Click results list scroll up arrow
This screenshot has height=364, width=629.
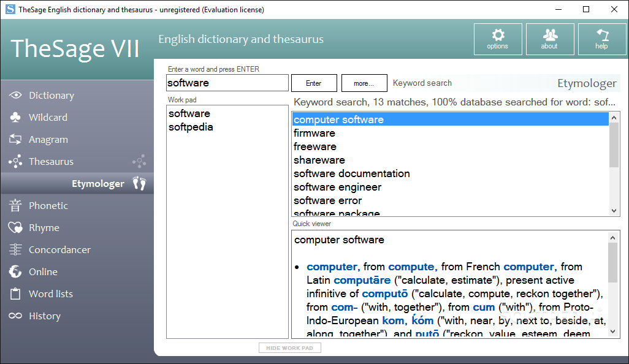[x=614, y=118]
